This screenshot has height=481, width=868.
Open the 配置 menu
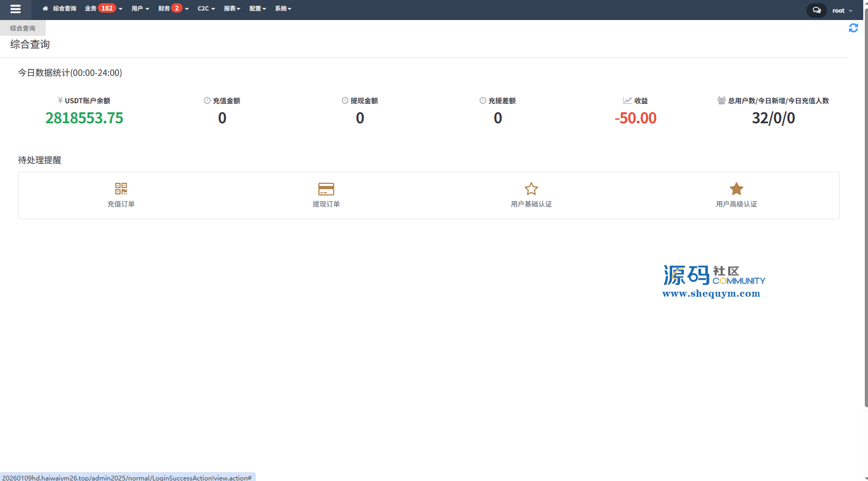pyautogui.click(x=257, y=8)
